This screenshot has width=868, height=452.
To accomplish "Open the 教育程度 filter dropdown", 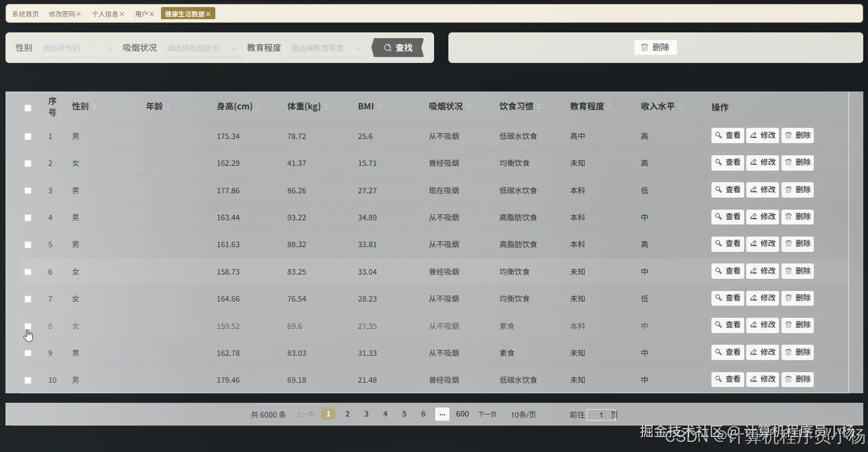I will 326,48.
